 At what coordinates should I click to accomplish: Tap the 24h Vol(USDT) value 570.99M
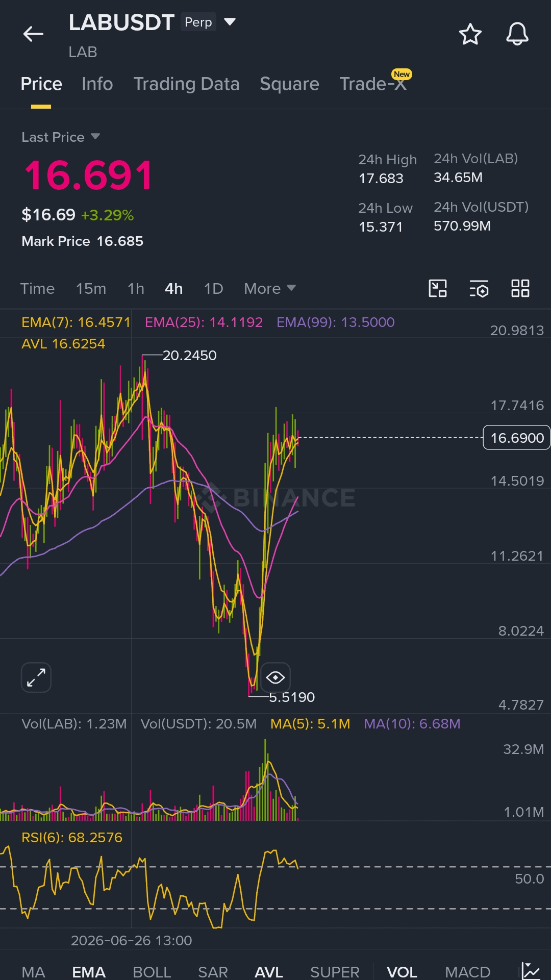coord(462,225)
